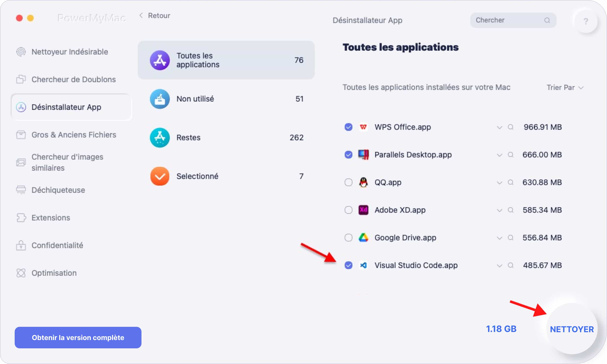The height and width of the screenshot is (364, 607).
Task: Expand Adobe XD.app details chevron
Action: 499,210
